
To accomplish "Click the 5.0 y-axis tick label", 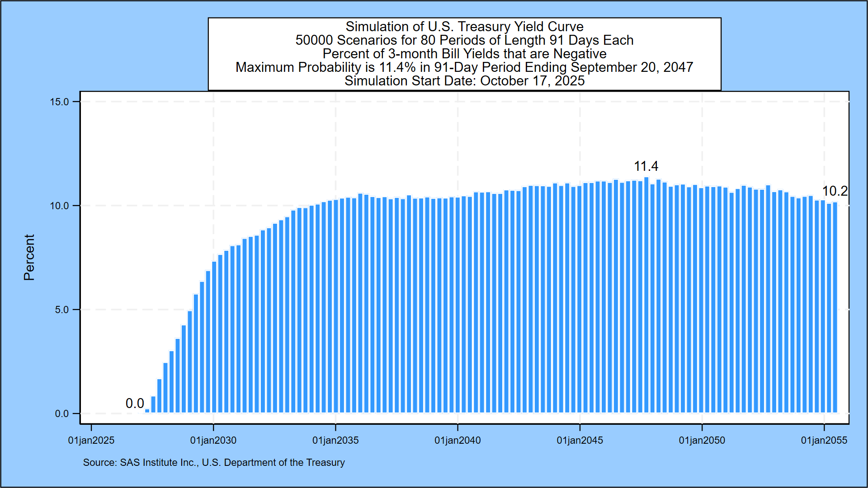I will click(62, 310).
